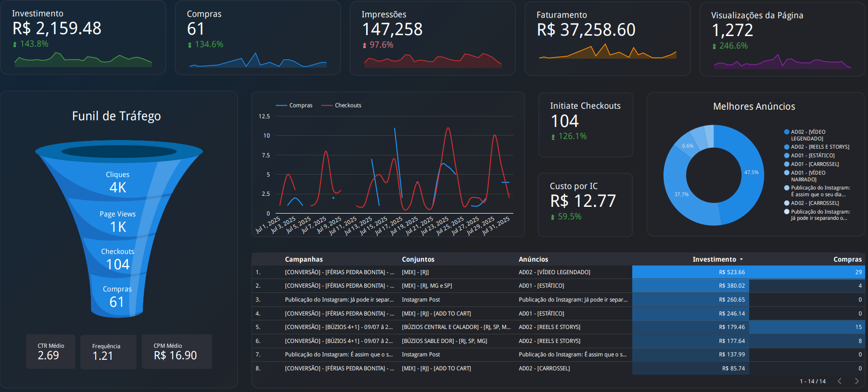Click the green arrow beside Custo por IC 59.5%
This screenshot has width=868, height=392.
click(x=553, y=217)
